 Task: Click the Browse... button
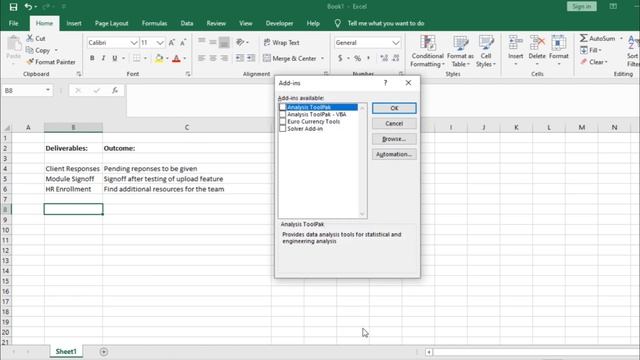pos(394,139)
